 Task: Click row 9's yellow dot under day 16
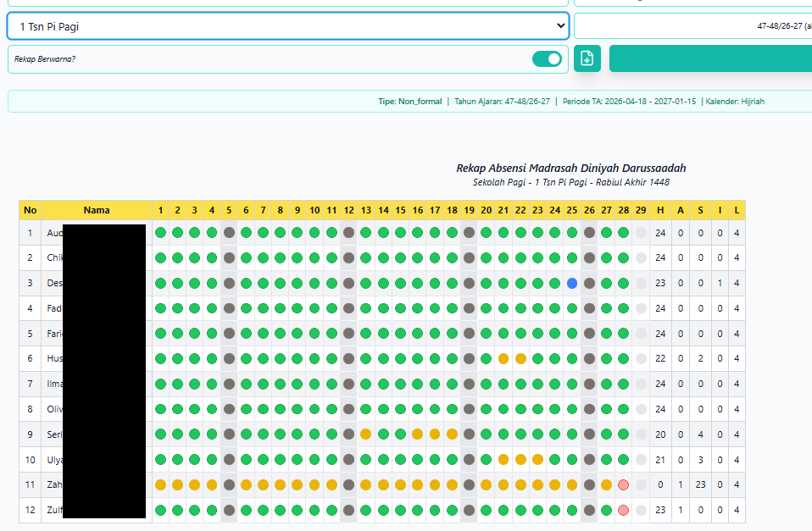[417, 434]
